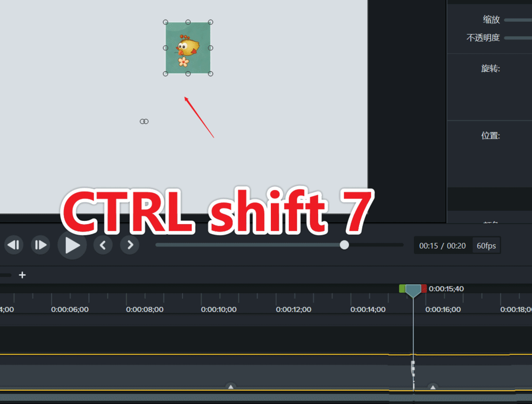Click the animation arrow near 0:00:16;00

click(433, 386)
